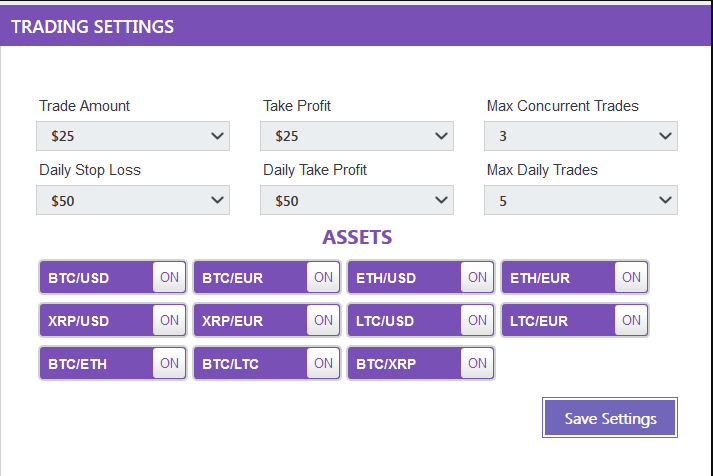Toggle the BTC/LTC ON switch

[323, 364]
